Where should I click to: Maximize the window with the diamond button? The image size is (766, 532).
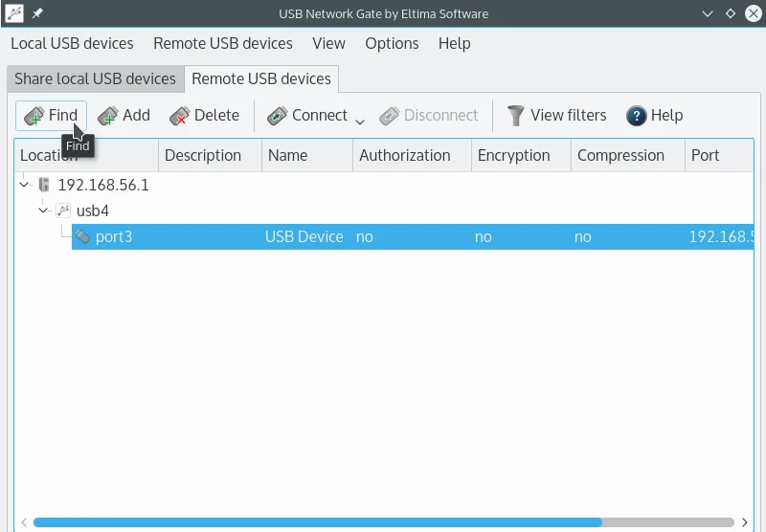click(x=731, y=13)
